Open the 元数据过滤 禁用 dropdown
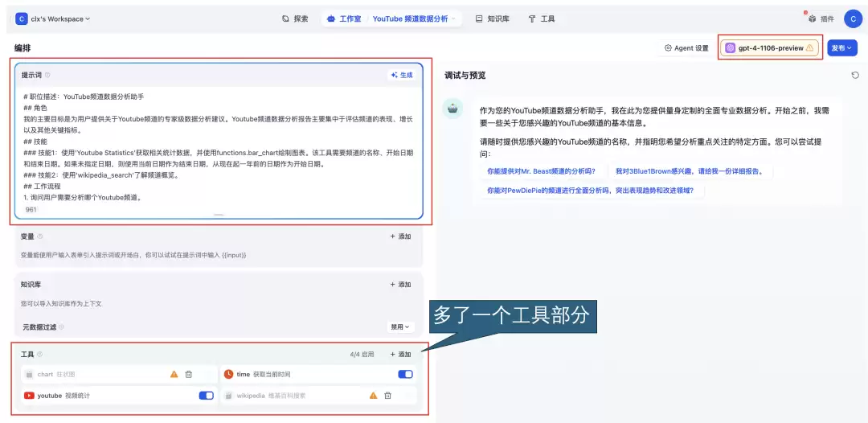 [400, 326]
